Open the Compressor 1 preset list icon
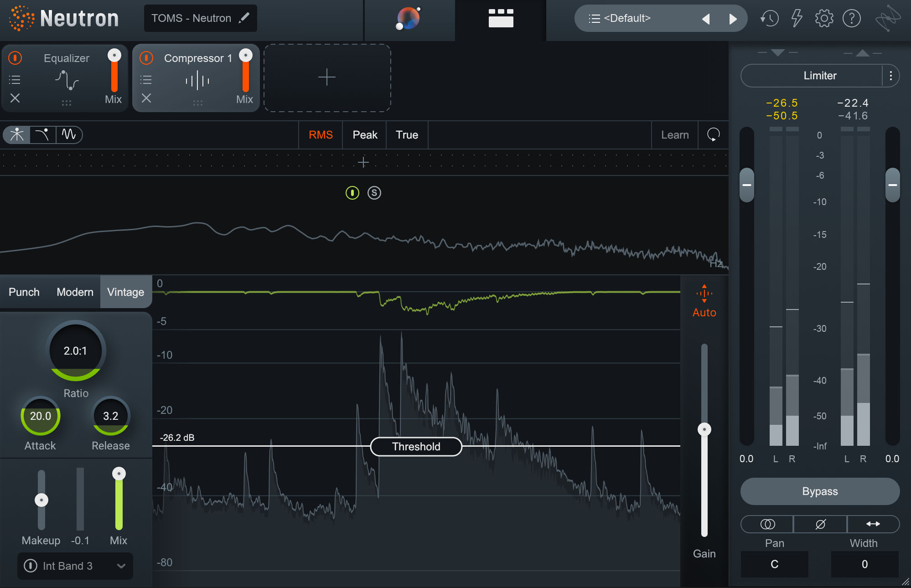 tap(146, 80)
